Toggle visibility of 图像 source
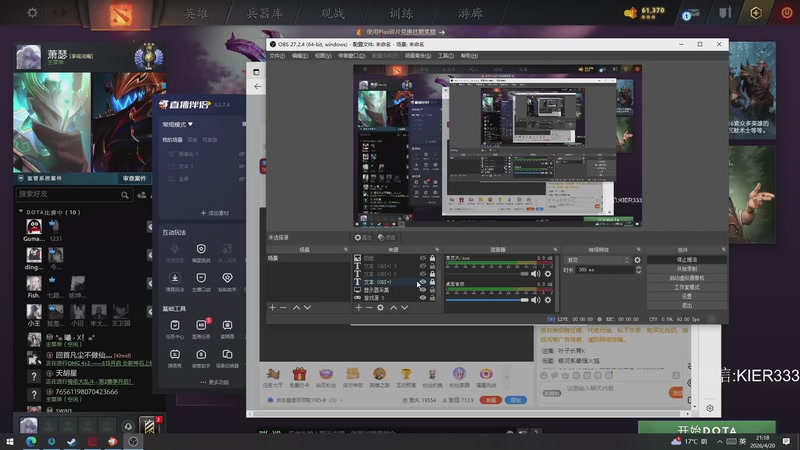Image resolution: width=800 pixels, height=450 pixels. (x=422, y=258)
